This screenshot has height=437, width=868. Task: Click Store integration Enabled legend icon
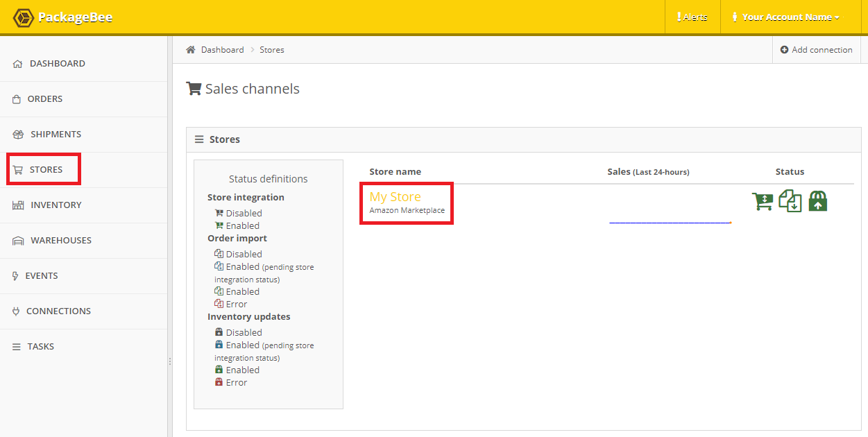219,225
